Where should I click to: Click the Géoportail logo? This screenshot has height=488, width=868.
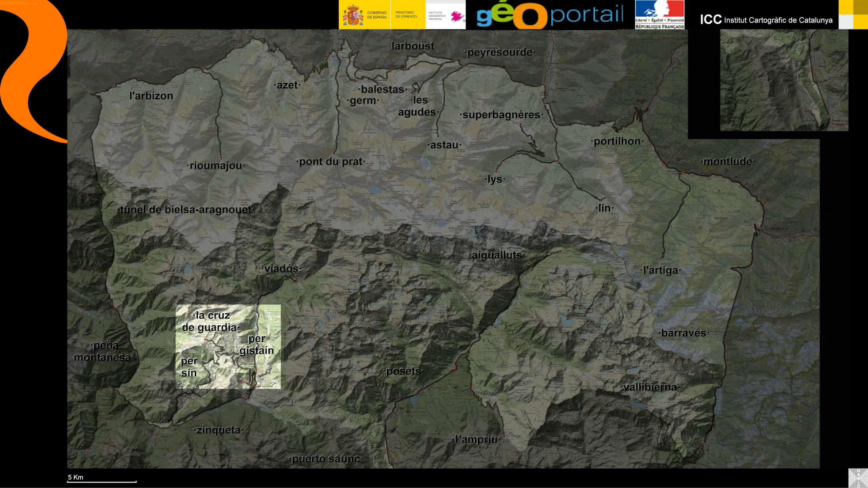[x=550, y=15]
